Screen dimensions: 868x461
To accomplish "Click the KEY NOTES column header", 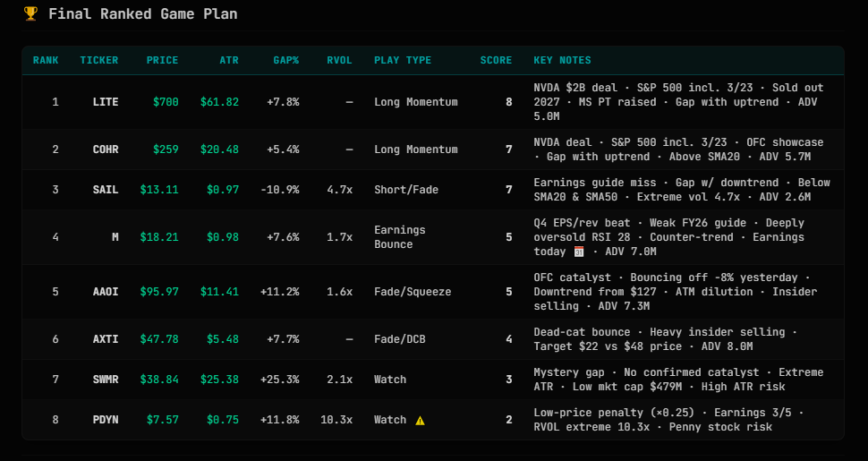I will pos(563,60).
